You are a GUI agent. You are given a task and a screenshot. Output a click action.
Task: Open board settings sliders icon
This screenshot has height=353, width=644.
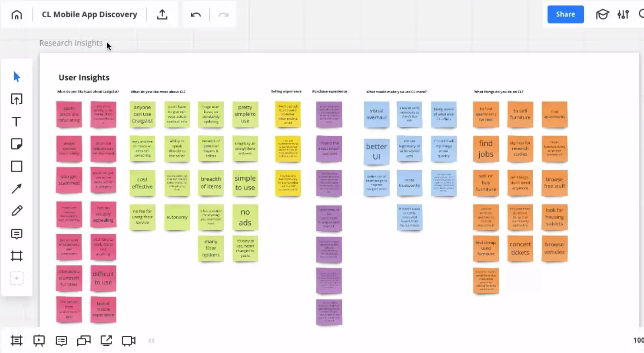(x=623, y=14)
